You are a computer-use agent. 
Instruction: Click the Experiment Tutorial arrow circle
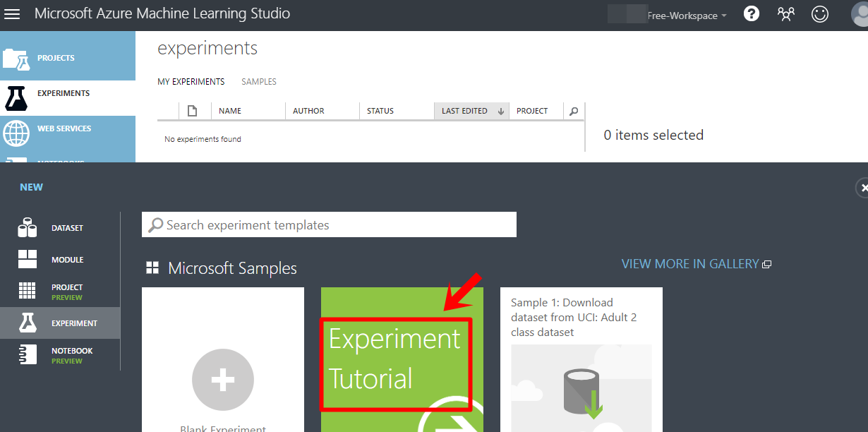point(450,415)
